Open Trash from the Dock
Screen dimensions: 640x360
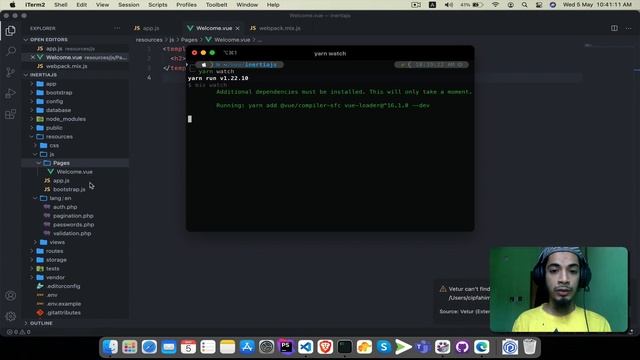click(x=529, y=347)
